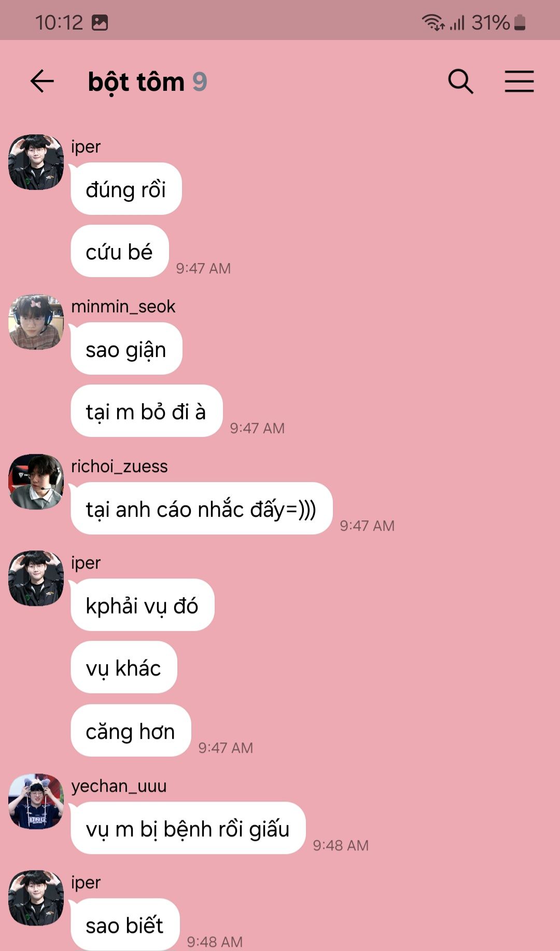Screen dimensions: 560x951
Task: Open yechan_uuu's profile picture
Action: pyautogui.click(x=36, y=801)
